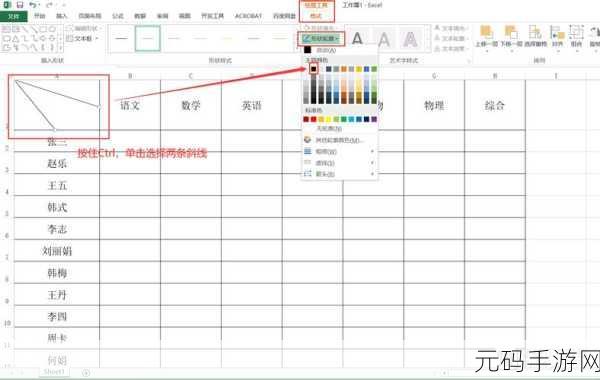Choose the first black line shape style thumbnail
The height and width of the screenshot is (380, 600).
[x=122, y=39]
